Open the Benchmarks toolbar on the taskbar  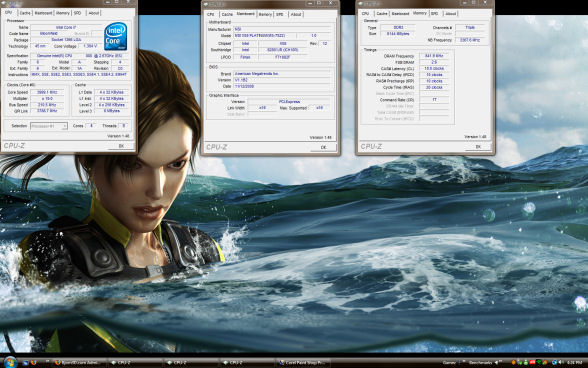coord(480,363)
